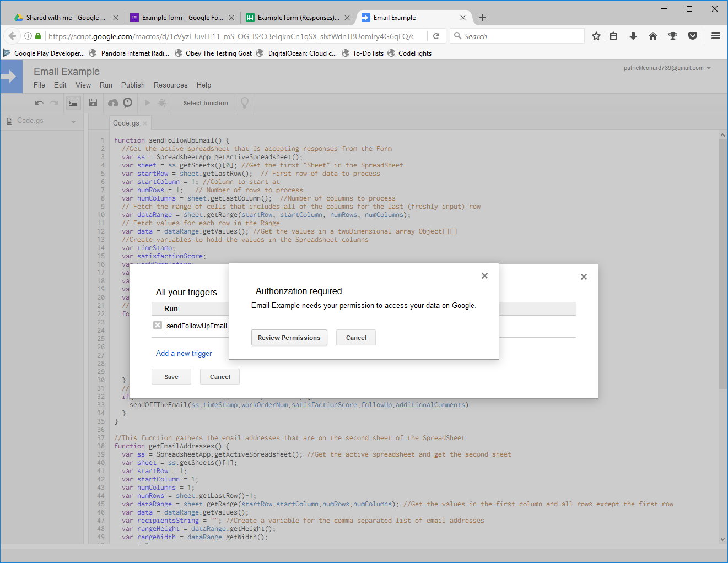
Task: Click Save in the triggers dialog
Action: pyautogui.click(x=171, y=377)
